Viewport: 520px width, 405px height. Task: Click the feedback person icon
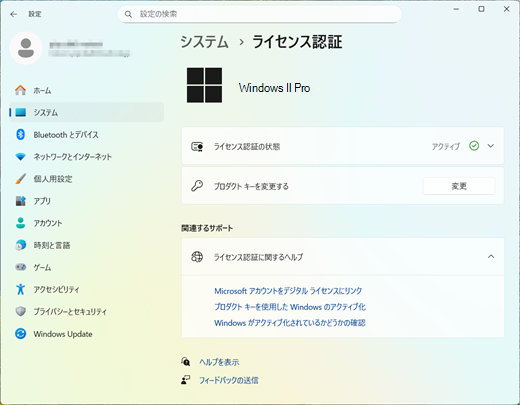point(186,380)
